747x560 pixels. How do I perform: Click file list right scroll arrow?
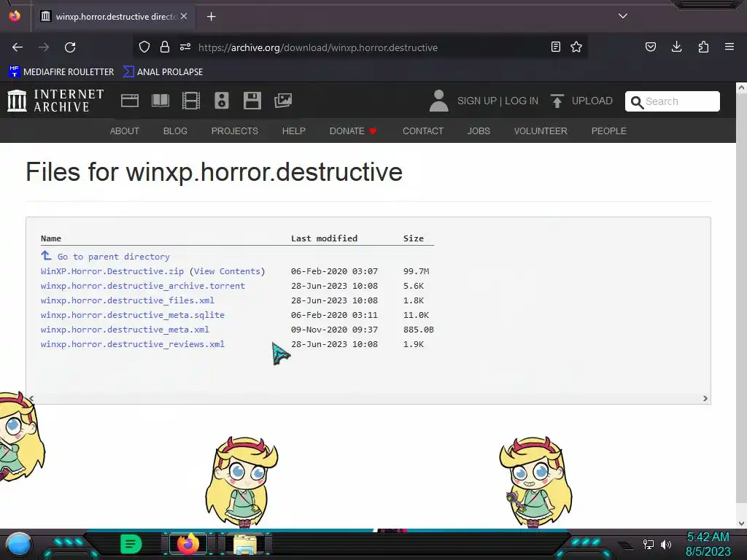click(x=705, y=399)
